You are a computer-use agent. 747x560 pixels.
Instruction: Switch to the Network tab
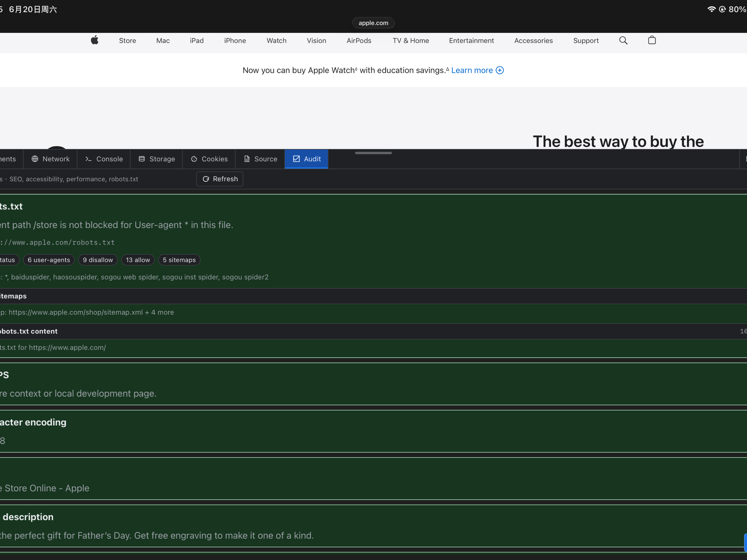[50, 159]
